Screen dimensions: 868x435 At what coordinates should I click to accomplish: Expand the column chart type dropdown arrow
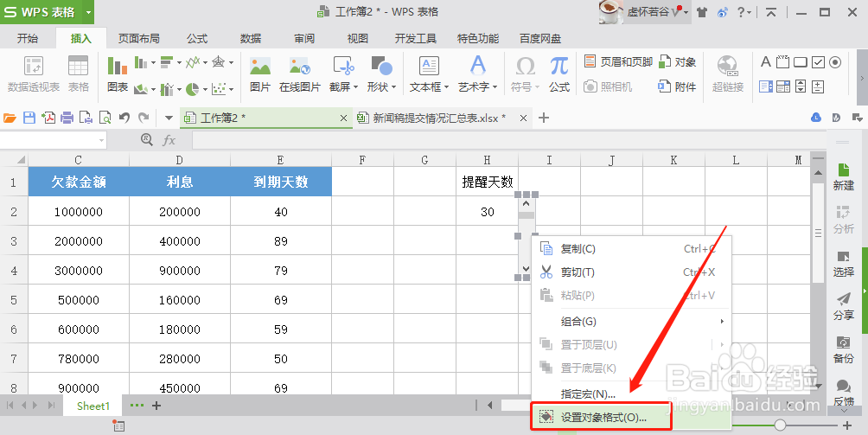tap(153, 62)
